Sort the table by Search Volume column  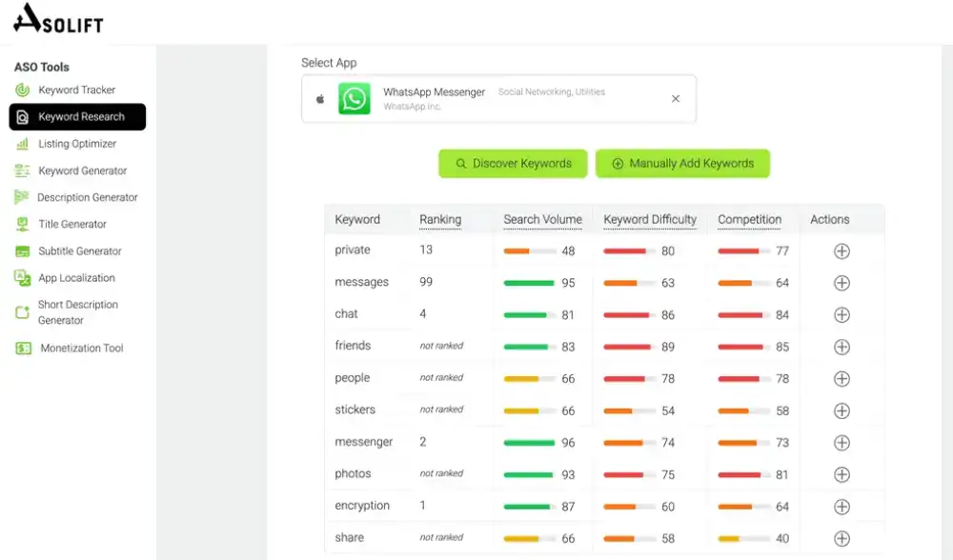pos(542,220)
